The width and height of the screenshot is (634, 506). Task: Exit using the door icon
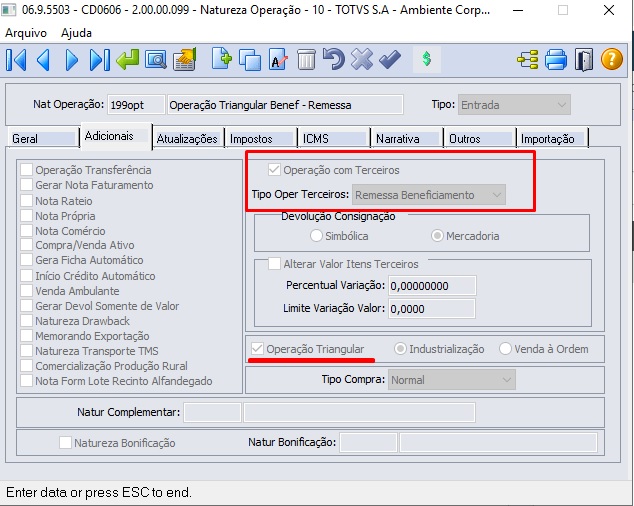click(584, 60)
